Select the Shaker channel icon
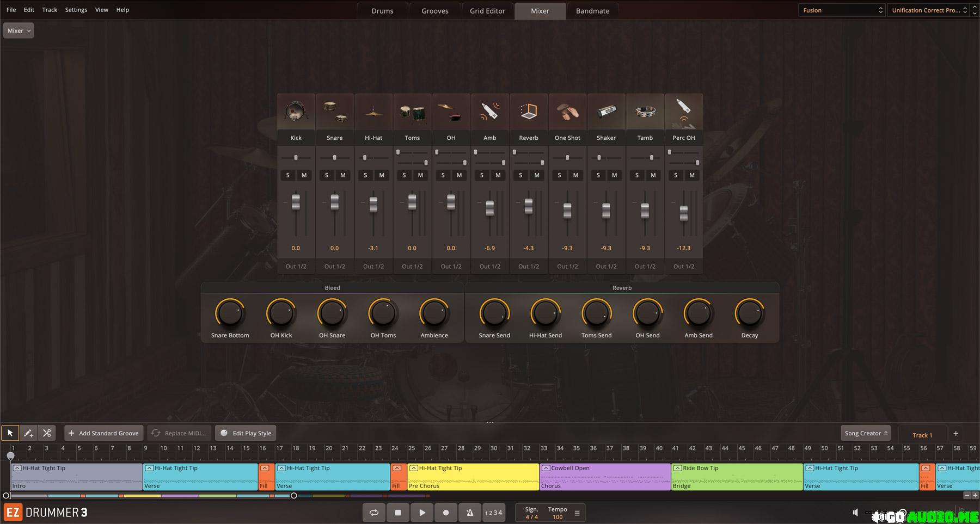980x524 pixels. (606, 112)
